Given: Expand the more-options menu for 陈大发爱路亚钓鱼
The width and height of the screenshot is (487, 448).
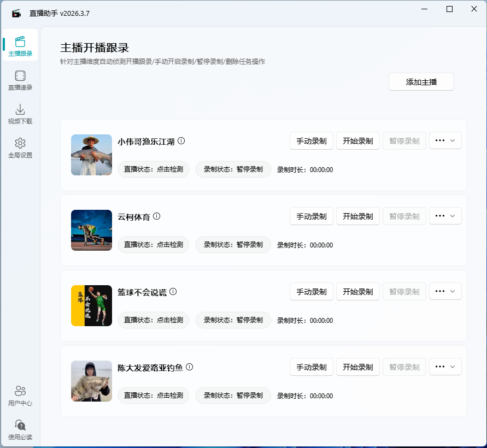Looking at the screenshot, I should (445, 367).
